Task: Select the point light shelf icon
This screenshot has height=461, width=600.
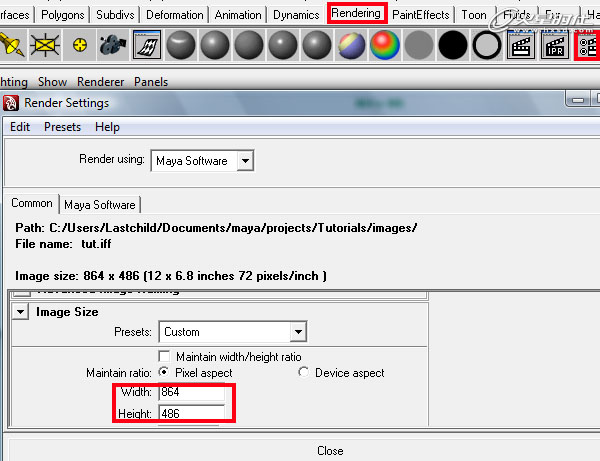Action: point(80,46)
